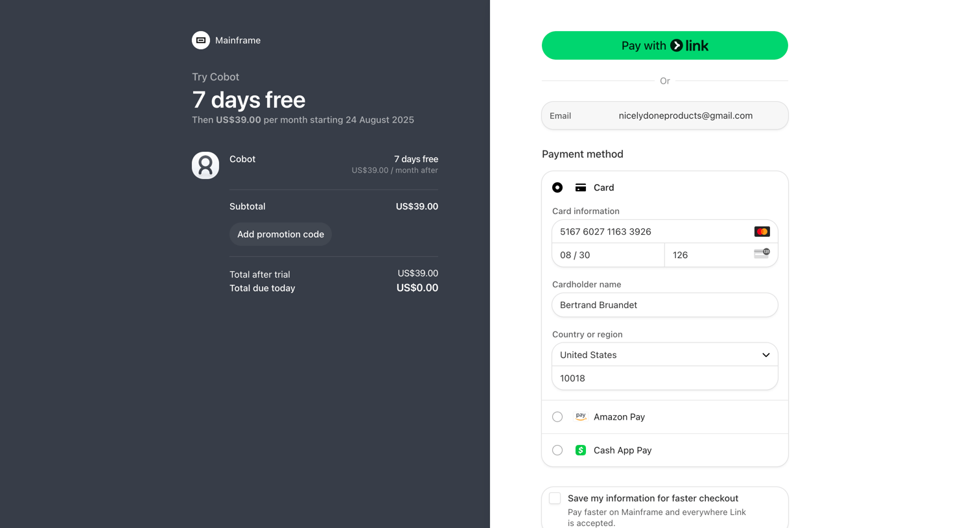980x528 pixels.
Task: Focus the Email input field
Action: point(665,115)
